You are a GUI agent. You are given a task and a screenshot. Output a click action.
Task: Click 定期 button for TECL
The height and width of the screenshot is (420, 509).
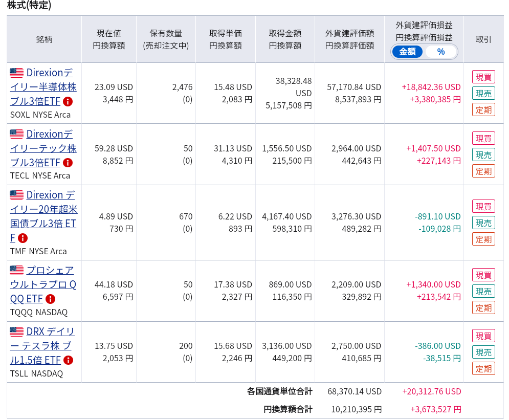pos(483,171)
